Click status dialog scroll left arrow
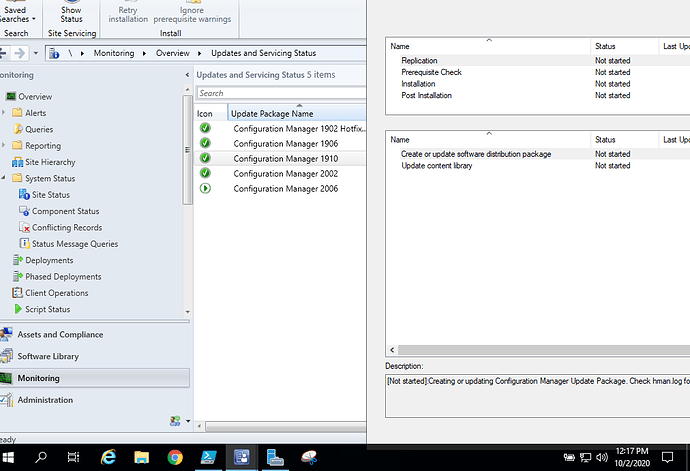This screenshot has height=471, width=690. (392, 350)
